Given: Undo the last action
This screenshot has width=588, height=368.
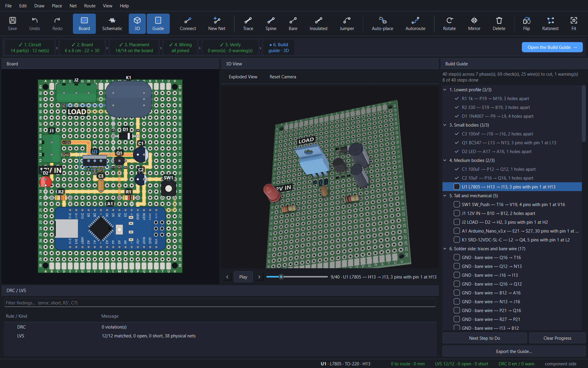Looking at the screenshot, I should coord(35,24).
